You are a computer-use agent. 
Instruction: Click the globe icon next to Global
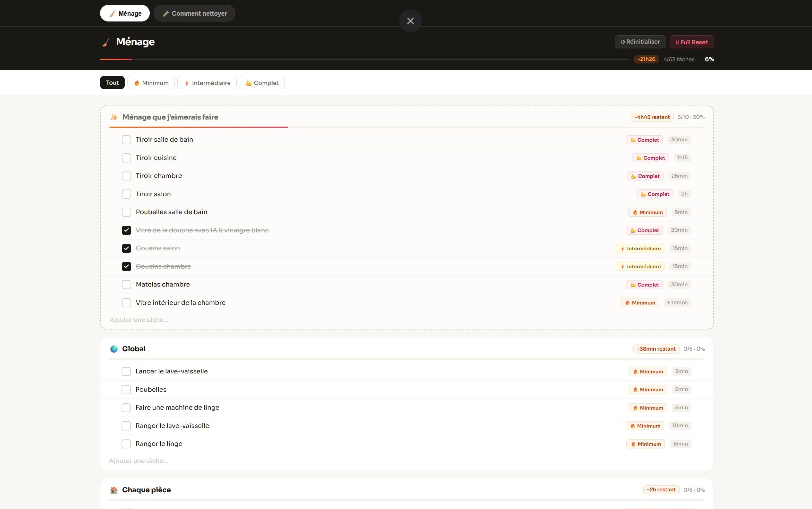click(114, 349)
